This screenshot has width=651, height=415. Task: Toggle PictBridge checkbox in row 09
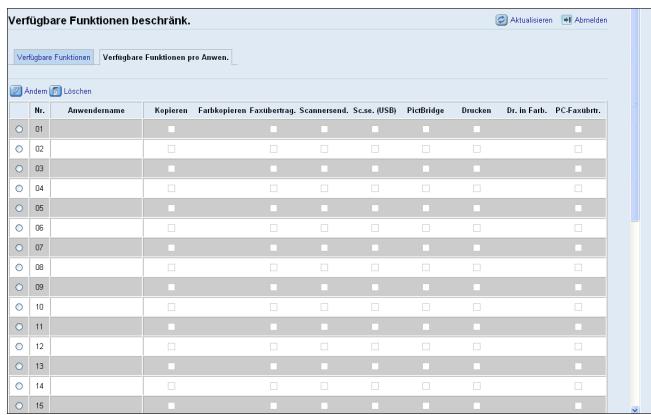coord(426,287)
